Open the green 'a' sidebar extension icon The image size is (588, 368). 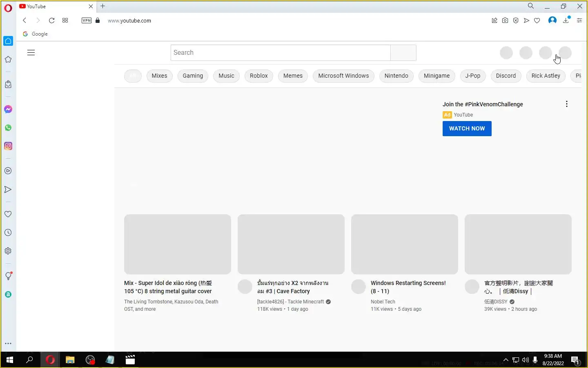pyautogui.click(x=8, y=294)
